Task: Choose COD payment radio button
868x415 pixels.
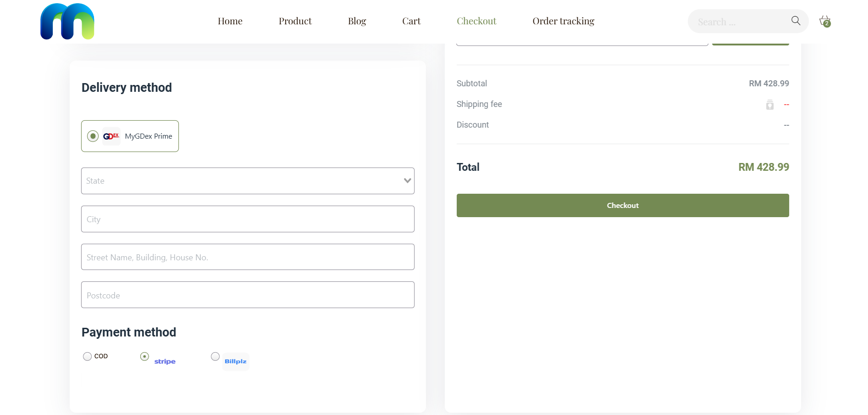Action: point(87,356)
